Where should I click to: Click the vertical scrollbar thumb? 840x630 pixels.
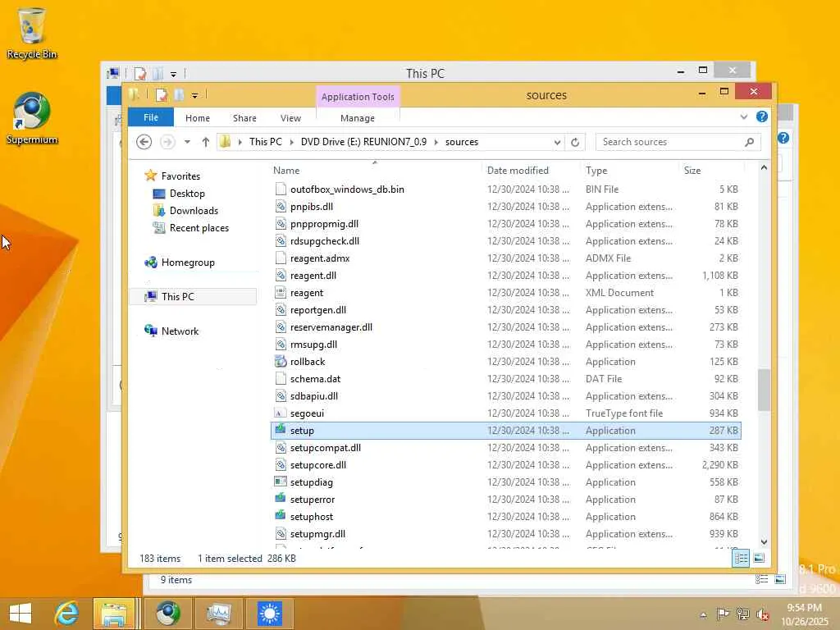click(764, 390)
